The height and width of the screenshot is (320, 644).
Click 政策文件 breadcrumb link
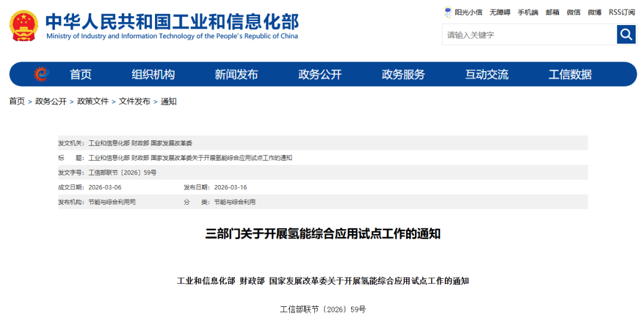(x=93, y=101)
